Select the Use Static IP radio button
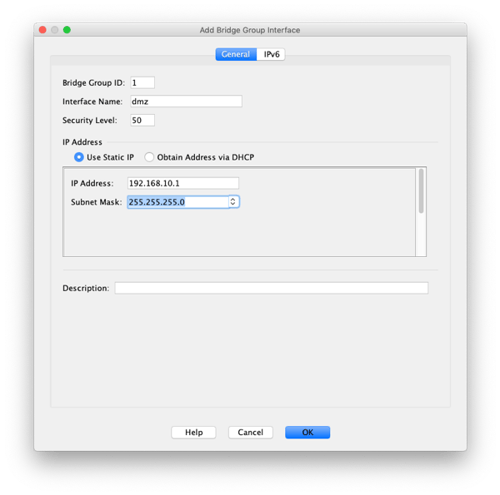Screen dimensions: 500x495 pos(79,157)
